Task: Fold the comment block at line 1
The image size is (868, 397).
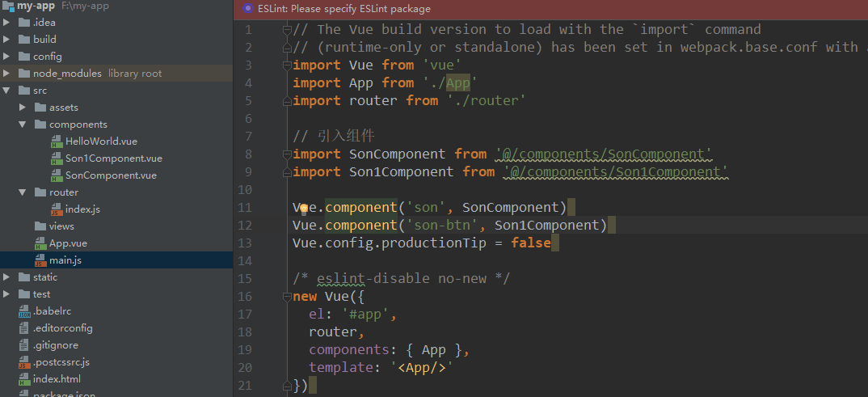Action: [x=286, y=29]
